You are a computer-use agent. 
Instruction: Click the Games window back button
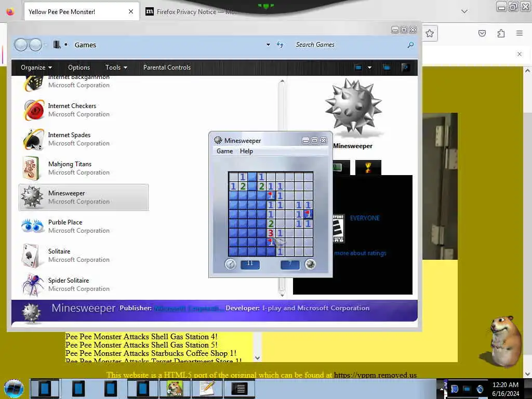coord(21,45)
